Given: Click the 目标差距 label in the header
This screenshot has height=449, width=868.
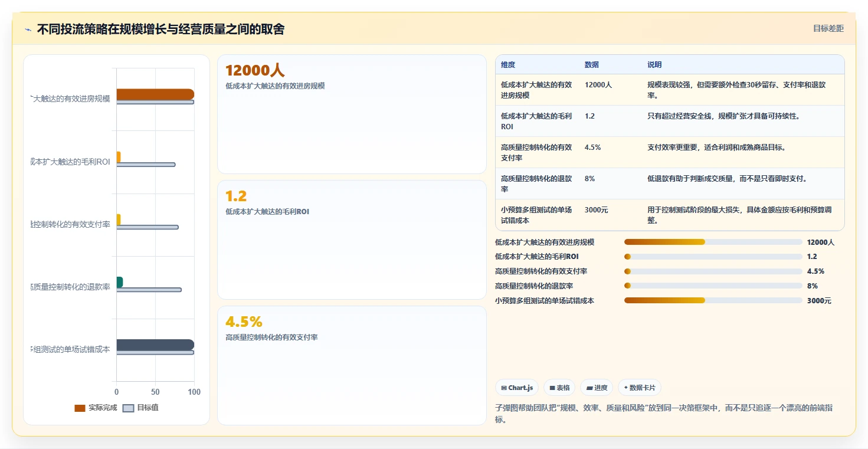Looking at the screenshot, I should coord(828,28).
